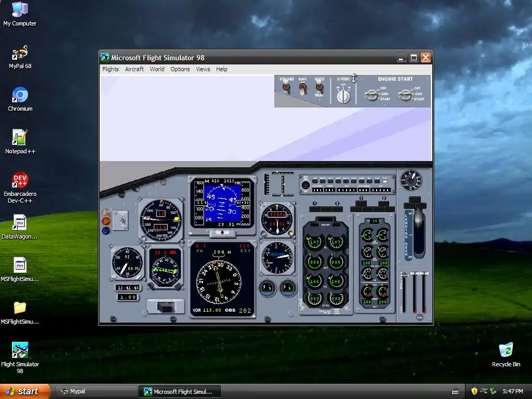This screenshot has height=399, width=532.
Task: Open the Flights menu
Action: 110,69
